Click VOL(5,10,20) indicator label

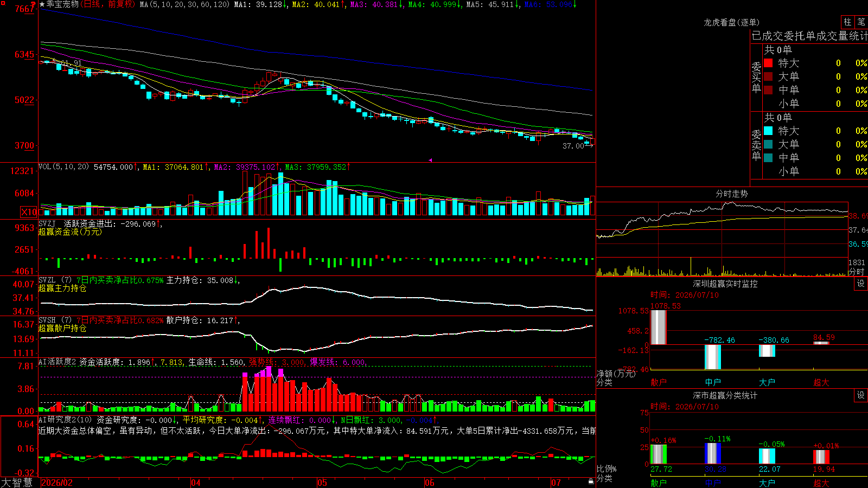pyautogui.click(x=63, y=166)
